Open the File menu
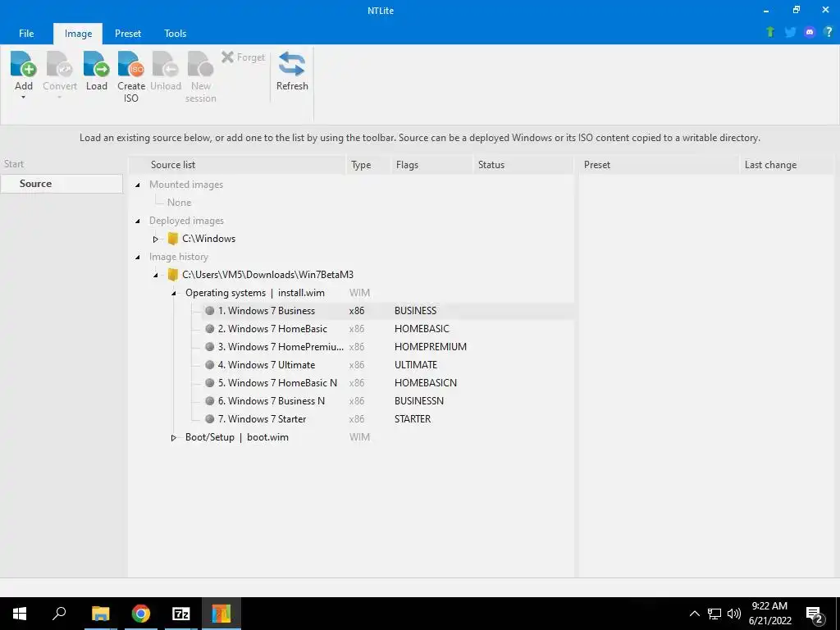This screenshot has width=840, height=630. click(x=26, y=33)
